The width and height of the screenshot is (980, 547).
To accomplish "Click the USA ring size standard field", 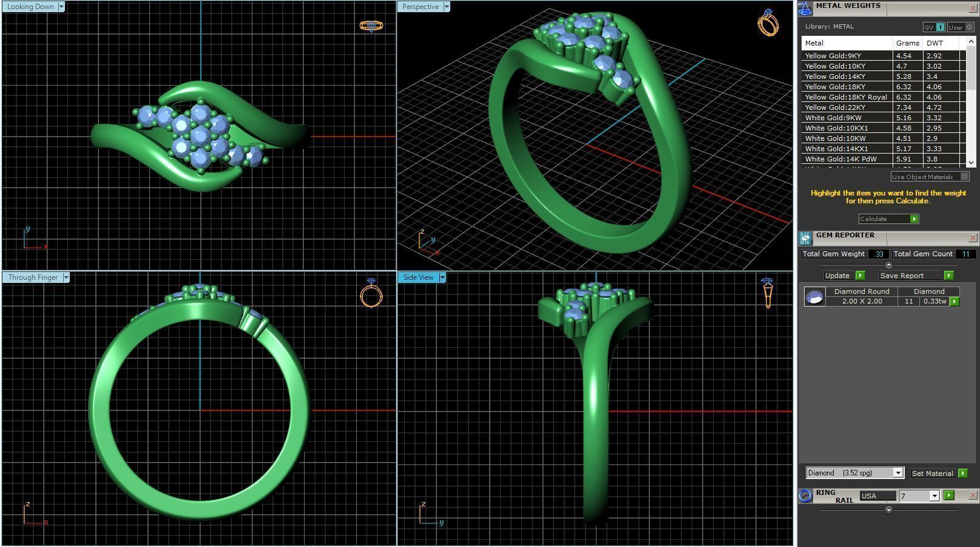I will click(x=877, y=496).
